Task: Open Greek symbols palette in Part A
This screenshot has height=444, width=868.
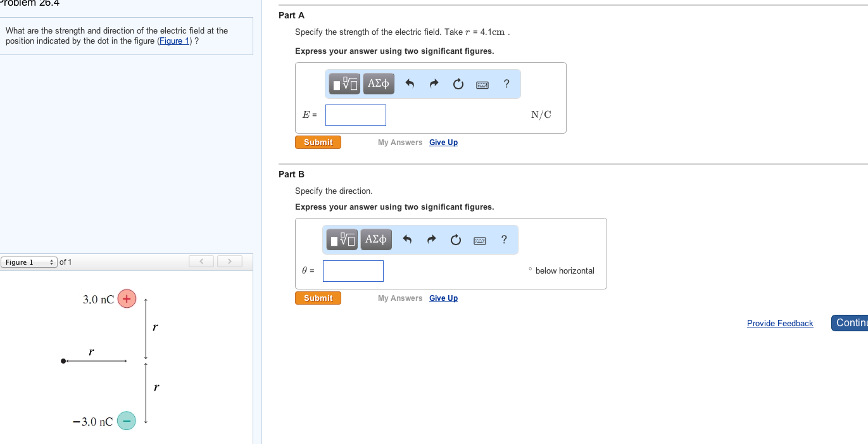Action: coord(379,84)
